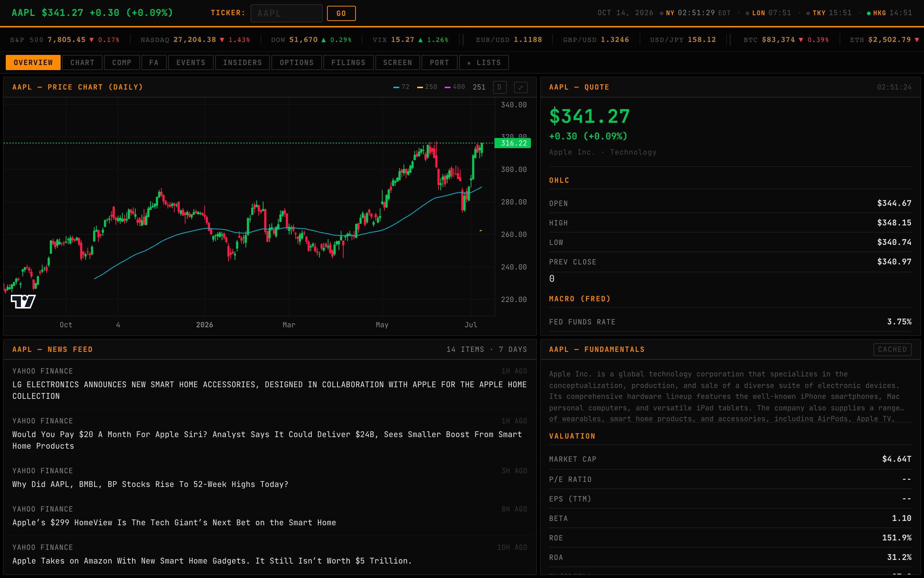The height and width of the screenshot is (578, 924).
Task: Click the cyan 72 moving average legend
Action: pos(401,87)
